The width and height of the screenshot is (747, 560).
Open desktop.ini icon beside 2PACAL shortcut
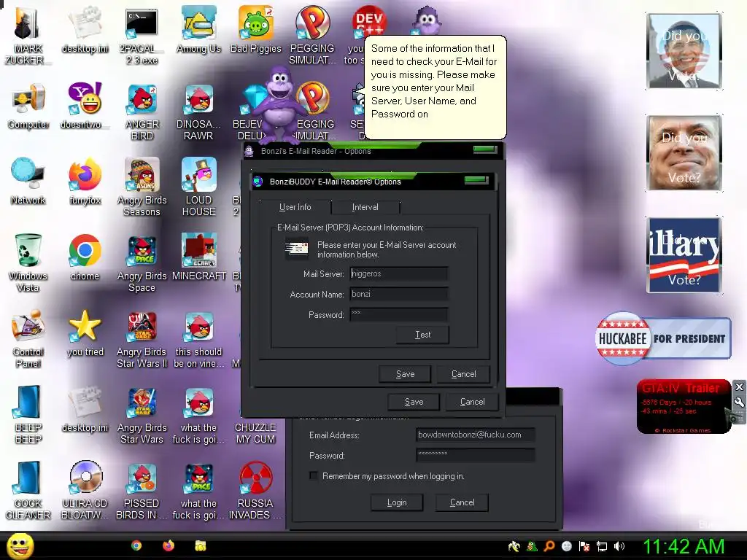tap(85, 29)
